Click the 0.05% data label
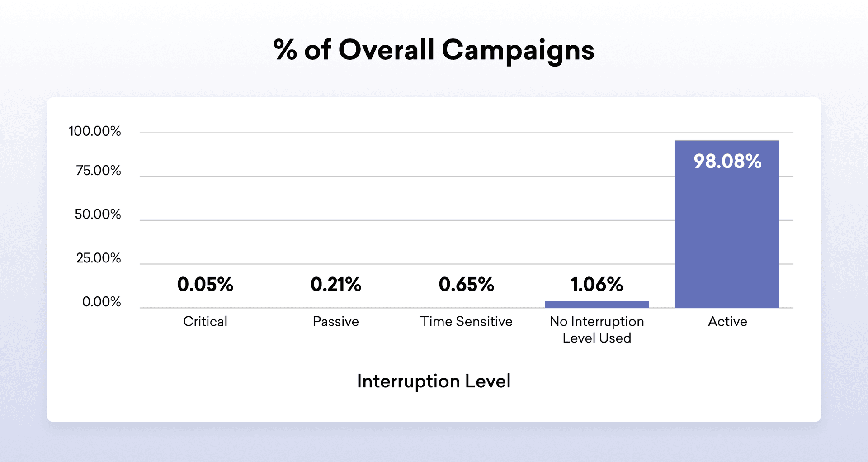The width and height of the screenshot is (868, 462). [205, 285]
